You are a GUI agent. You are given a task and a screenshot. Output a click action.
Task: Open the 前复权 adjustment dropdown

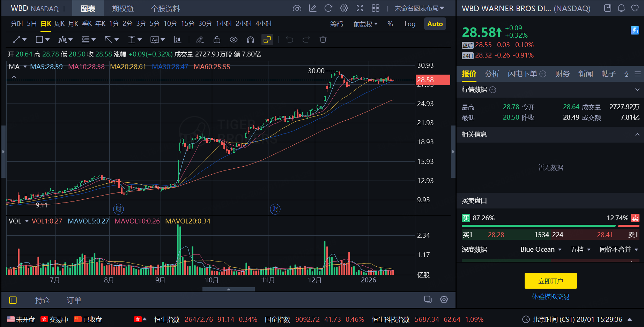click(364, 24)
